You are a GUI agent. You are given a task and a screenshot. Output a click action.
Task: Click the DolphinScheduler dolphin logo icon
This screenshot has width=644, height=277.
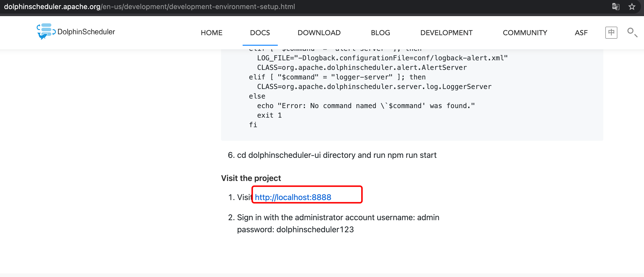(46, 31)
